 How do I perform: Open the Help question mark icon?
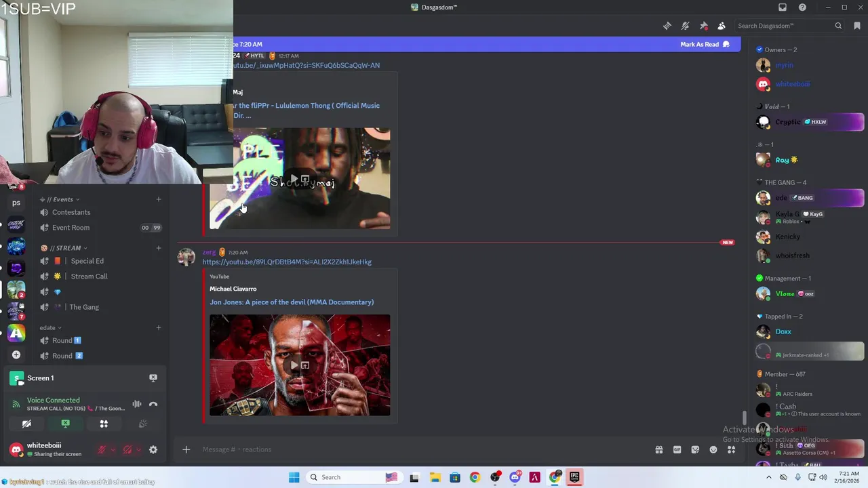(x=802, y=7)
